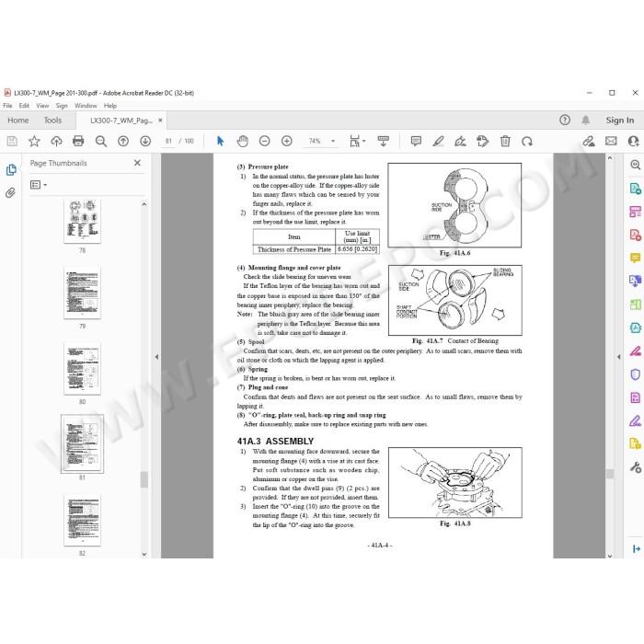This screenshot has height=644, width=644.
Task: Open the Help question mark icon
Action: coord(565,120)
